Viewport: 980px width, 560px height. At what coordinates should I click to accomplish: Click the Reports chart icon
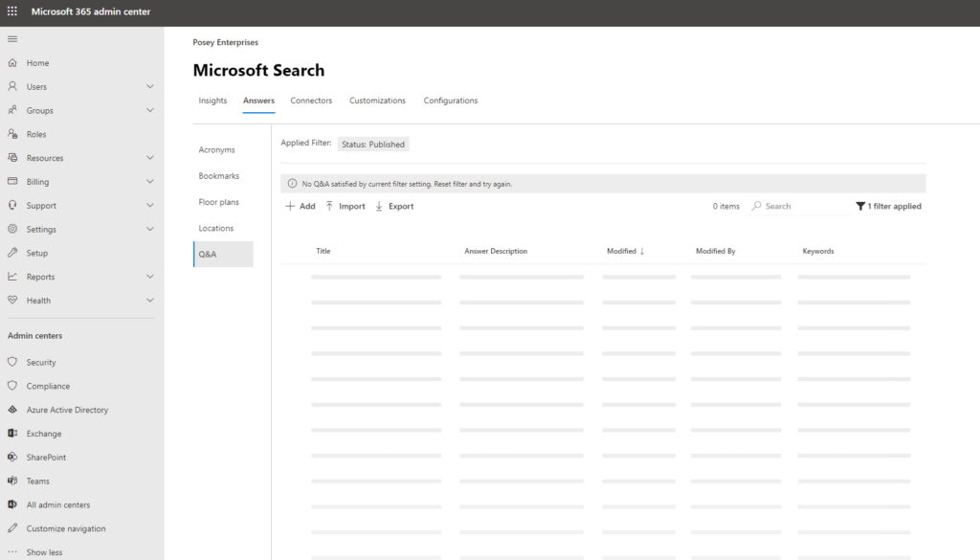click(x=12, y=277)
